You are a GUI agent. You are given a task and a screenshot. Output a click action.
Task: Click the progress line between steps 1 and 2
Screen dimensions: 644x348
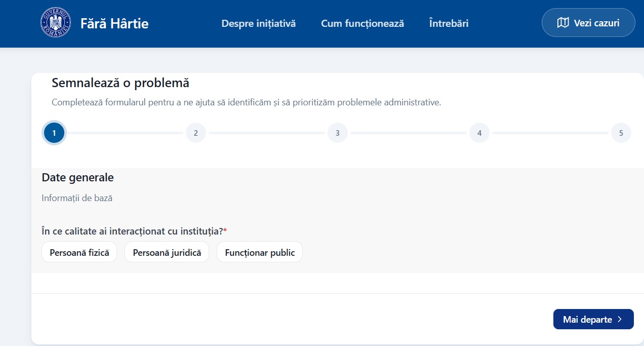tap(125, 133)
